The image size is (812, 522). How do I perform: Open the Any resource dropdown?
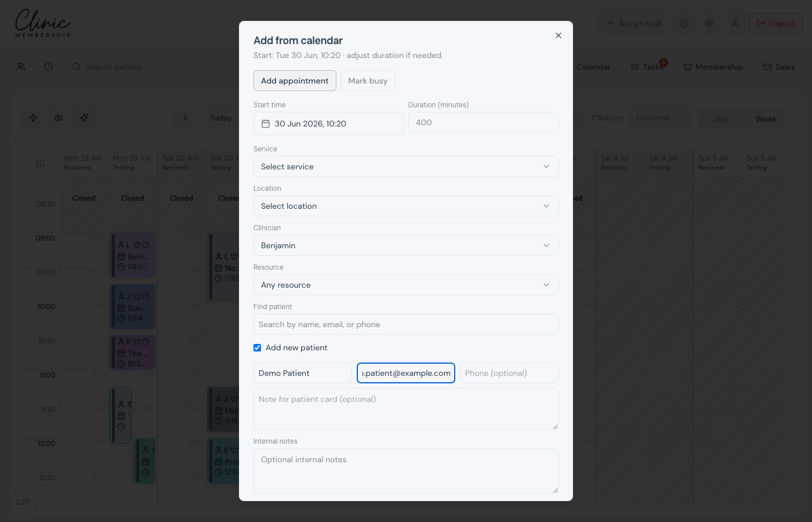406,285
